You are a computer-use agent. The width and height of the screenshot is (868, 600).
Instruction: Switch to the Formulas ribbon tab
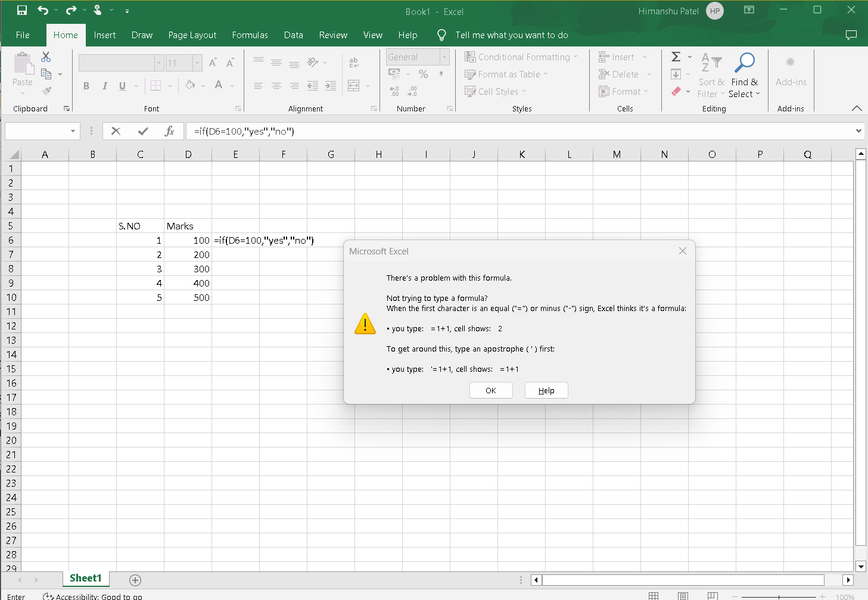pyautogui.click(x=250, y=35)
